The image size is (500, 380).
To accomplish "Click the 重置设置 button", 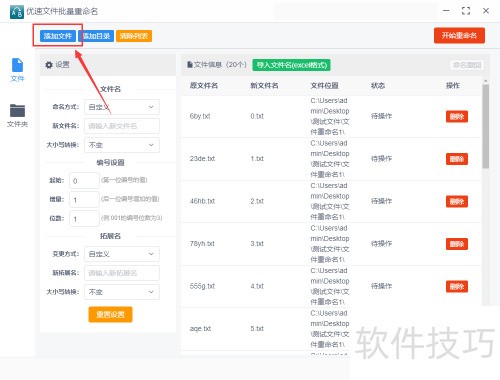I will (x=110, y=314).
